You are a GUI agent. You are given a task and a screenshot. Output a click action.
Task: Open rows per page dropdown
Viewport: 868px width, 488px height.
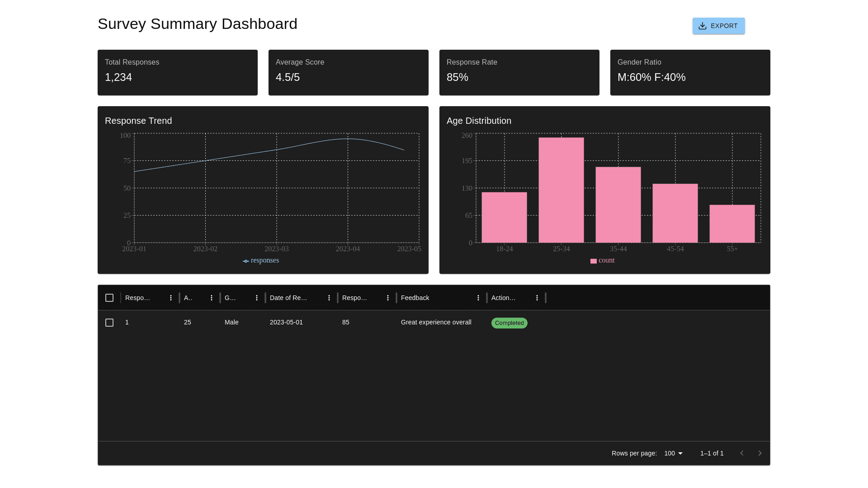(x=673, y=453)
